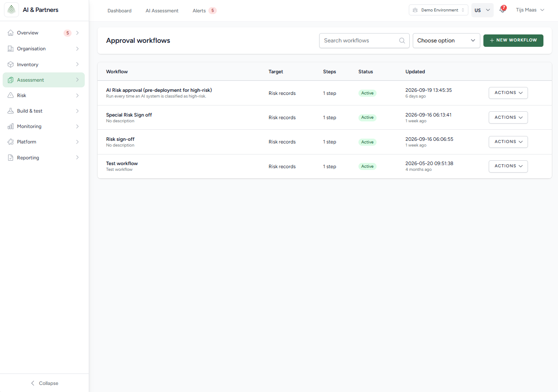Expand the Platform sidebar chevron
The width and height of the screenshot is (558, 392).
78,142
